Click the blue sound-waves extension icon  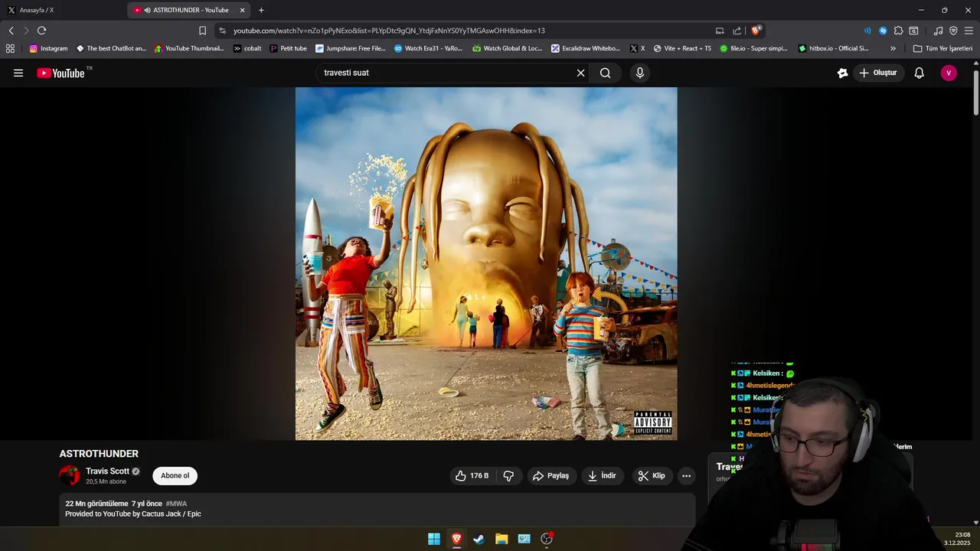pos(867,31)
